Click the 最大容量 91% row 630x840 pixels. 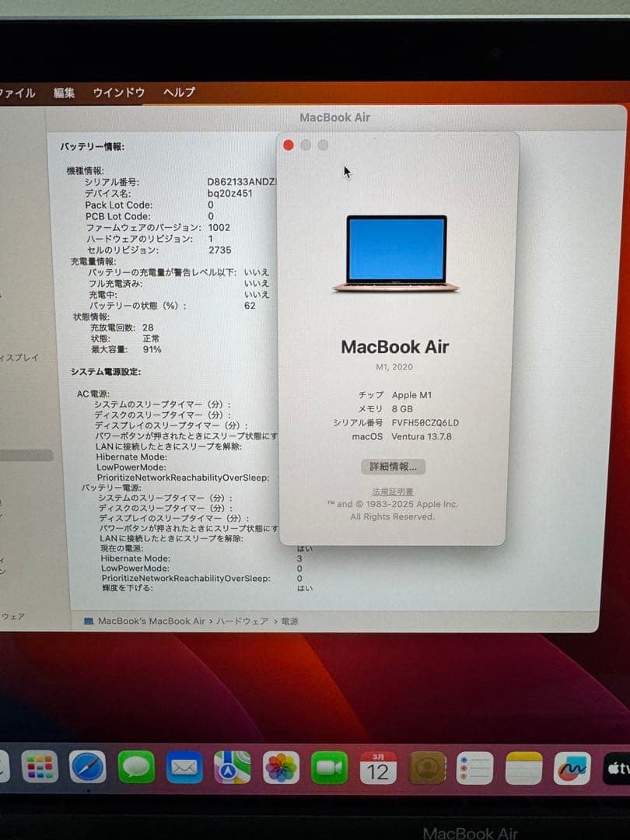126,349
